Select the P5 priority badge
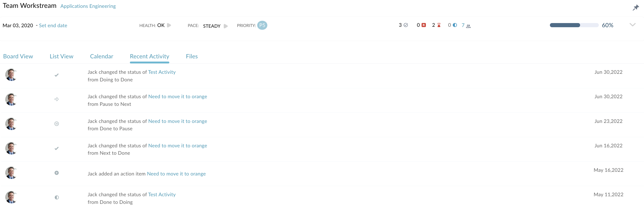This screenshot has height=208, width=644. pyautogui.click(x=262, y=25)
